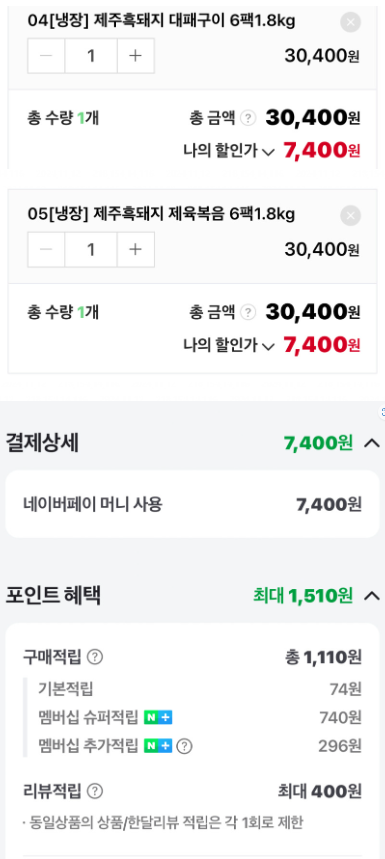Remove the 대패구이 item with X icon
The height and width of the screenshot is (859, 385).
[350, 22]
